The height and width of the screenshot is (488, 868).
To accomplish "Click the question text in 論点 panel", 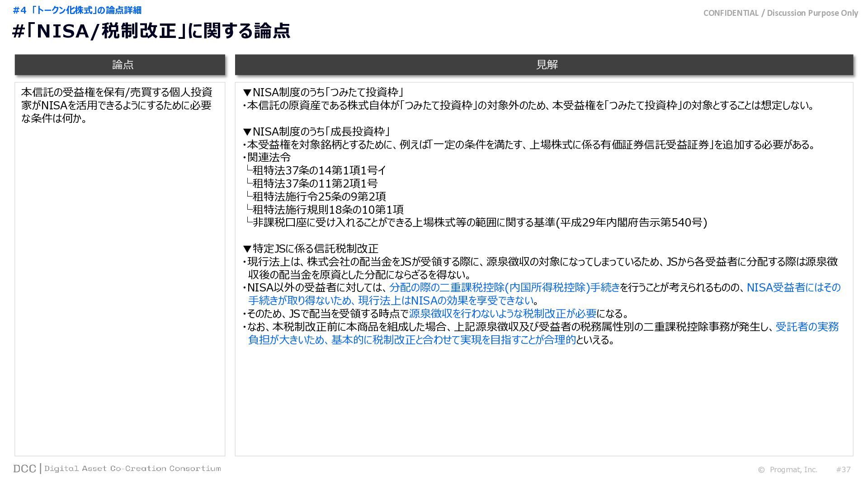I will (x=117, y=105).
